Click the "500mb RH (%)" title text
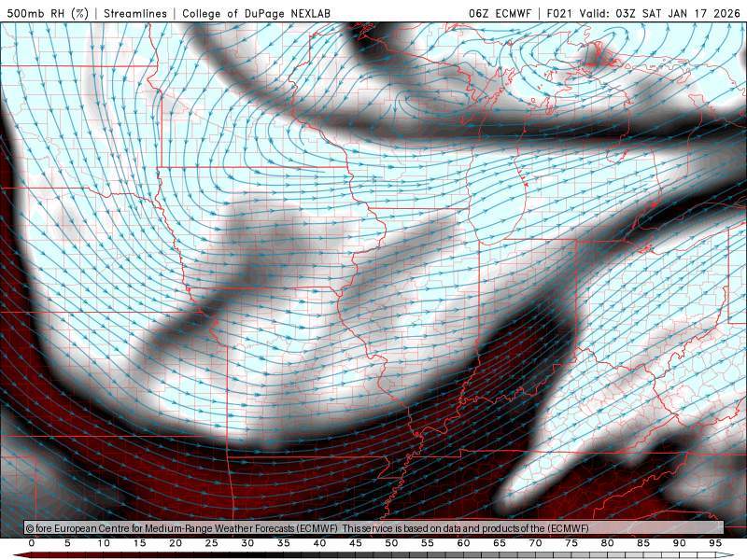The width and height of the screenshot is (747, 560). coord(48,13)
